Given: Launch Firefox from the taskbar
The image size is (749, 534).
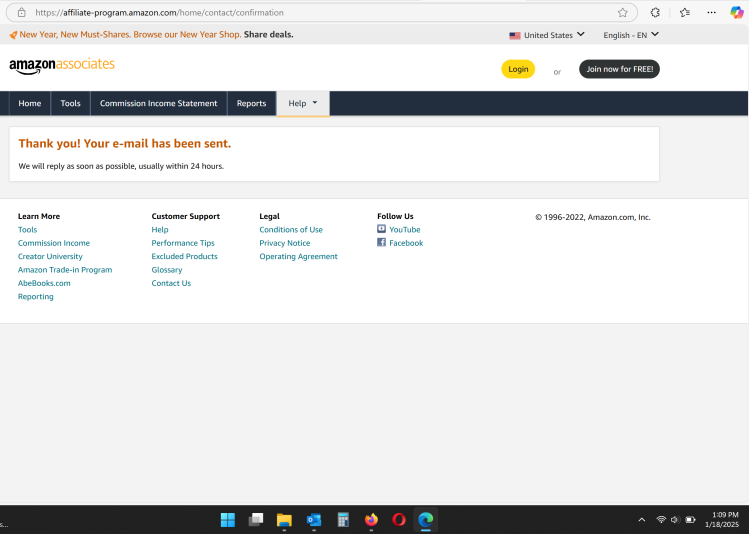Looking at the screenshot, I should (x=371, y=520).
